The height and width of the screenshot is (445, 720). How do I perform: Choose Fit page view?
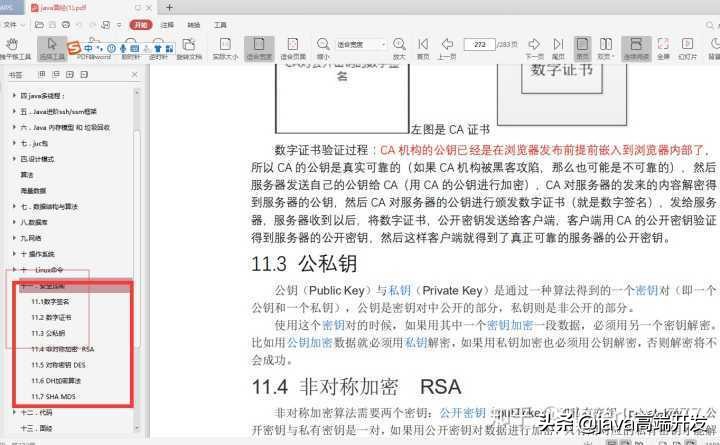coord(293,48)
